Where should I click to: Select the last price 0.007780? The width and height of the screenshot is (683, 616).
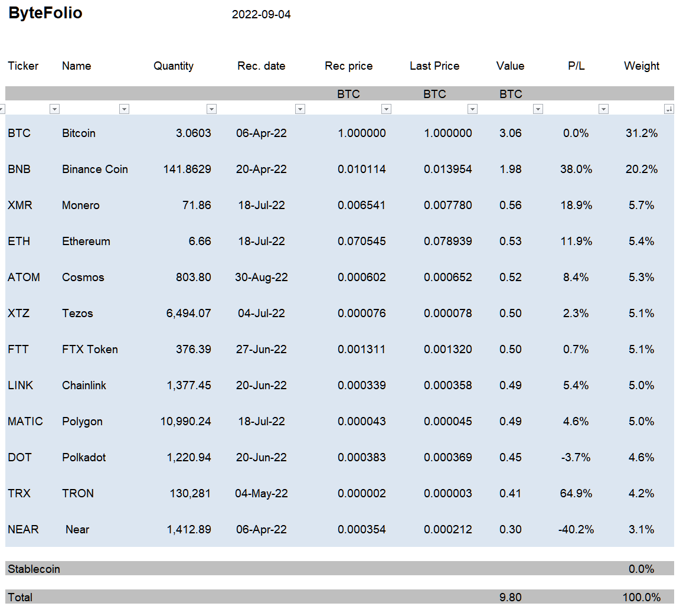coord(448,205)
